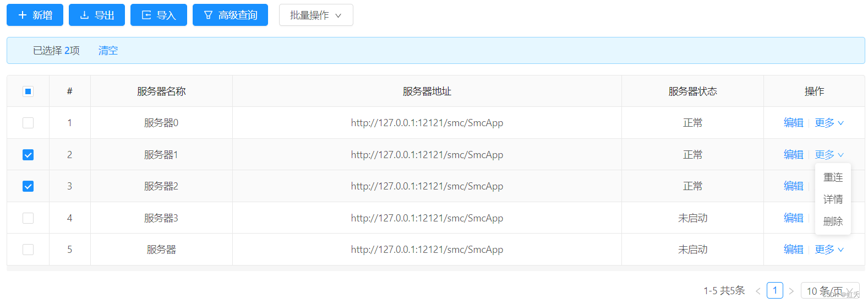Expand 更多 menu for 服务器0
Image resolution: width=868 pixels, height=303 pixels.
click(829, 123)
